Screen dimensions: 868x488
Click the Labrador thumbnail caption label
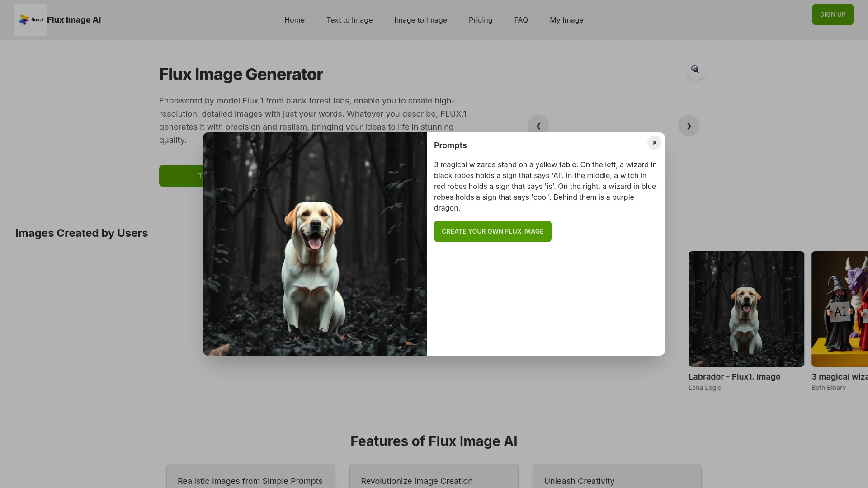735,376
